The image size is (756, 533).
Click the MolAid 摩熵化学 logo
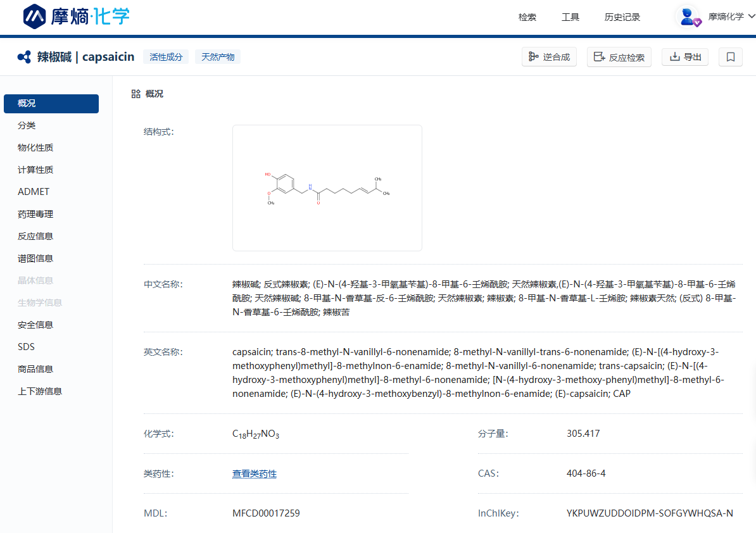(x=76, y=16)
